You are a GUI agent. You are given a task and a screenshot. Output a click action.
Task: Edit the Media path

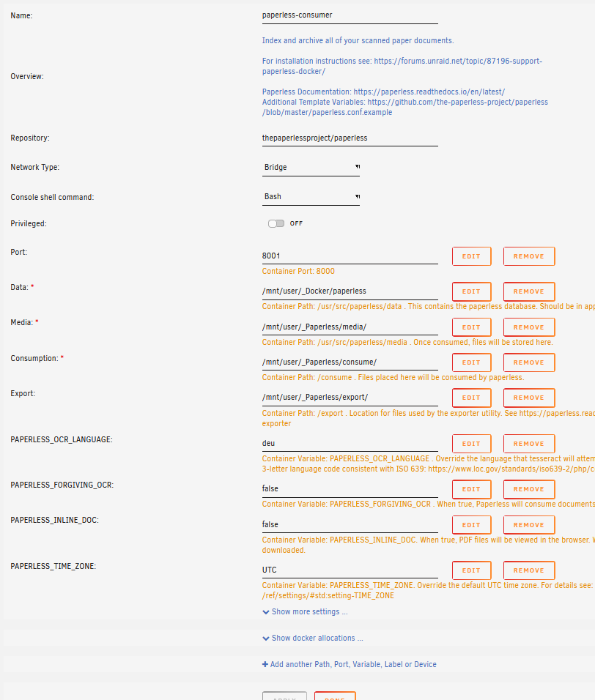pyautogui.click(x=471, y=327)
